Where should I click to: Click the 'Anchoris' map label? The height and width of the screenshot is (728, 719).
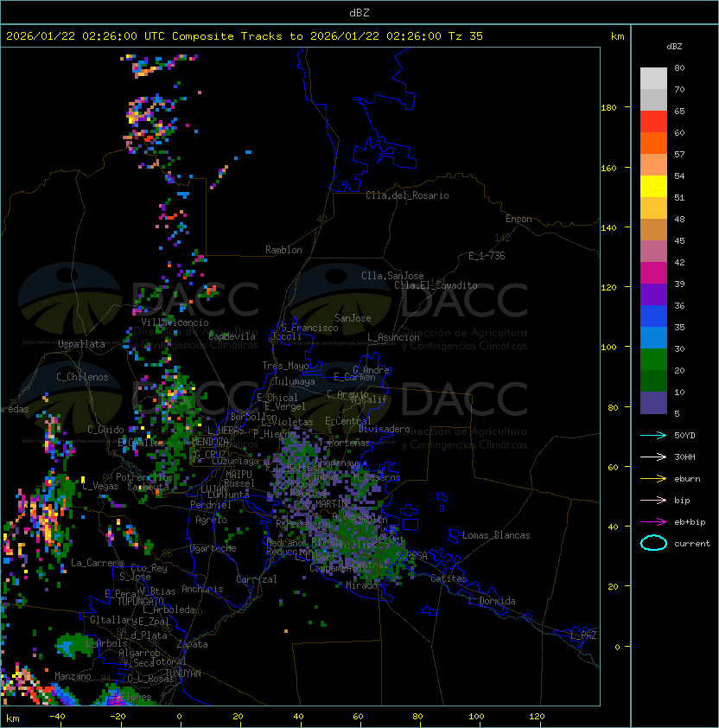pyautogui.click(x=202, y=589)
